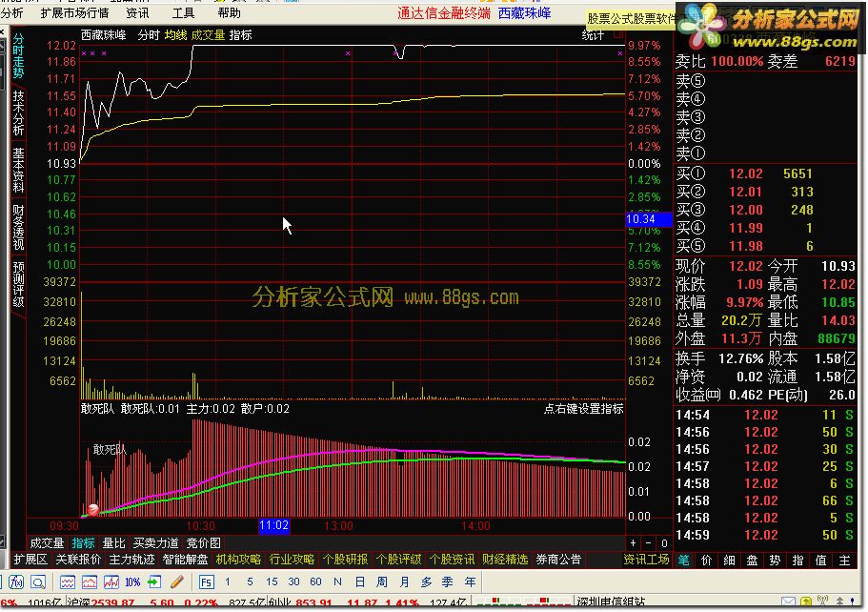Toggle 成交量 label in chart header

tap(208, 35)
